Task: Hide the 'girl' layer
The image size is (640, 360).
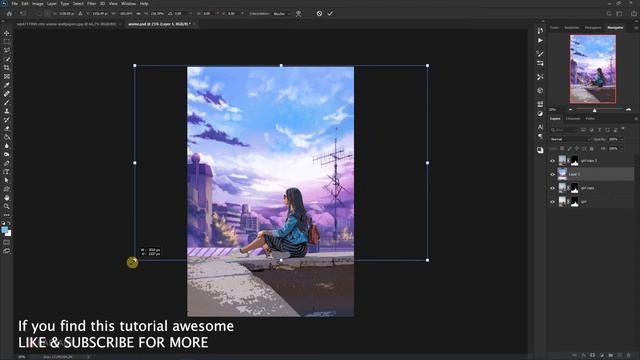Action: (x=553, y=202)
